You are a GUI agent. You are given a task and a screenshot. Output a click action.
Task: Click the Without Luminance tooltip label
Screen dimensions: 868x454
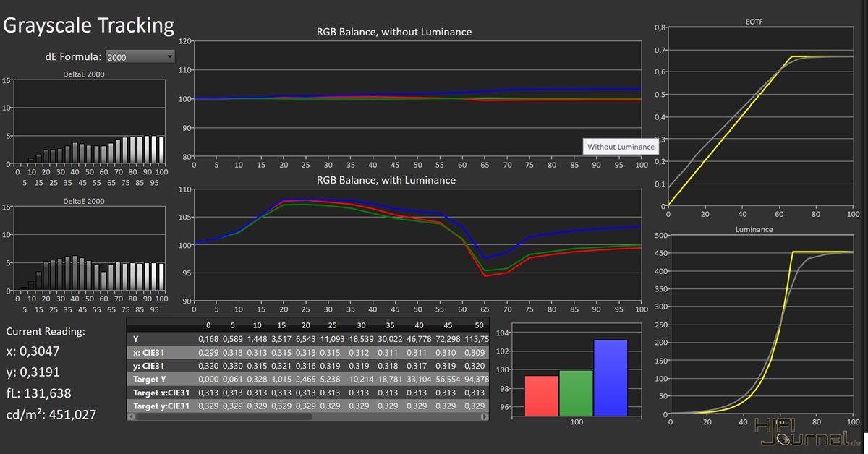coord(620,147)
